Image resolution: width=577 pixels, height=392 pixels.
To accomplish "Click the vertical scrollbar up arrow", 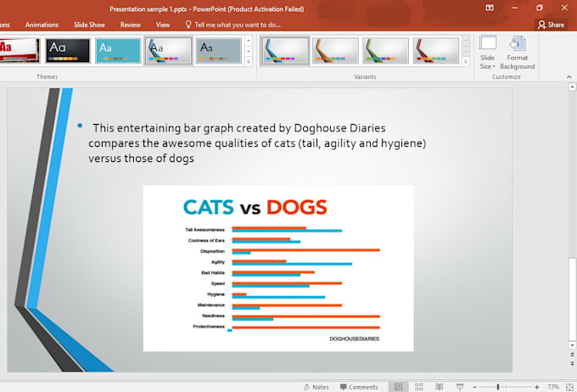I will 572,87.
